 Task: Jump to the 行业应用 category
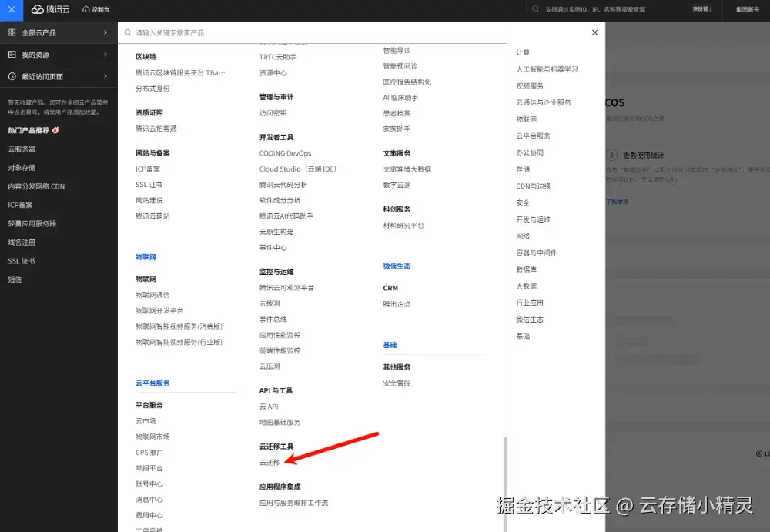click(530, 303)
